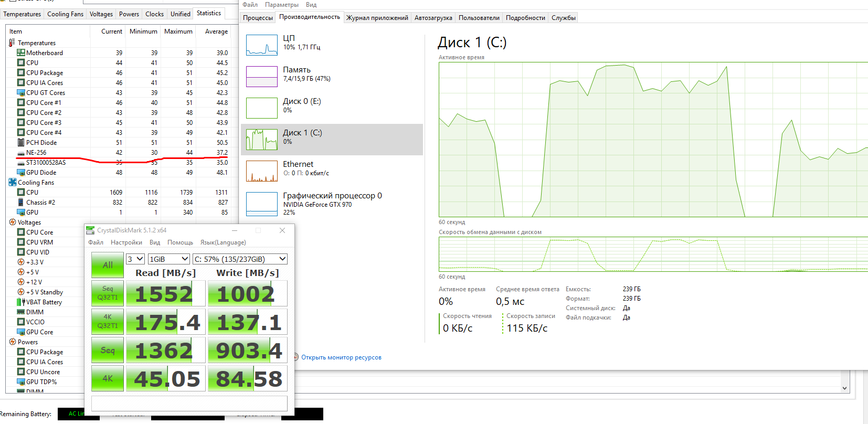Click the GPU Diode sensor icon
868x424 pixels.
tap(21, 172)
